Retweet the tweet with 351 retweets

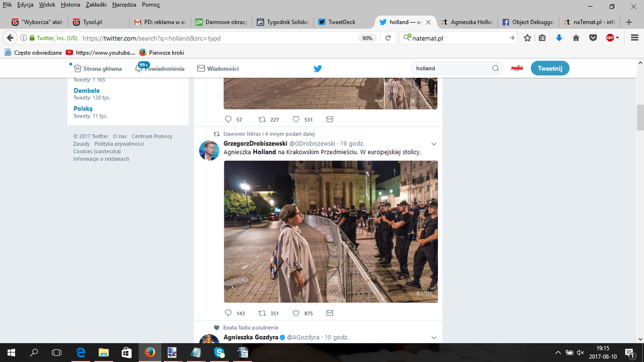[x=261, y=313]
